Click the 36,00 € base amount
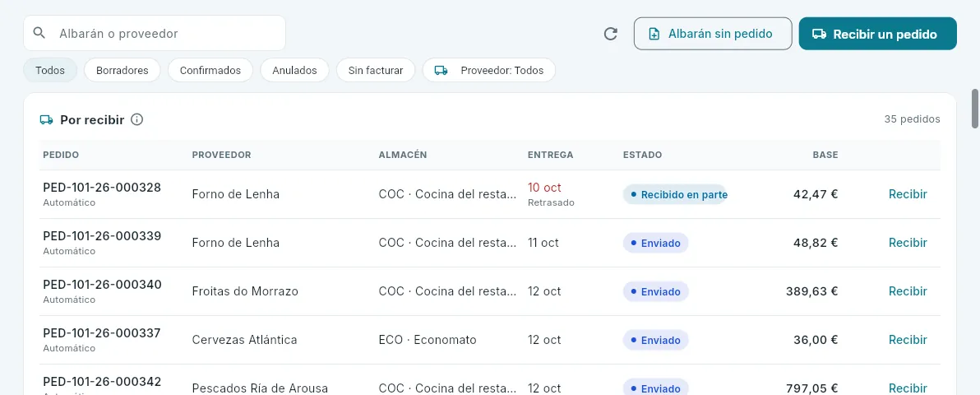The height and width of the screenshot is (395, 980). coord(816,340)
